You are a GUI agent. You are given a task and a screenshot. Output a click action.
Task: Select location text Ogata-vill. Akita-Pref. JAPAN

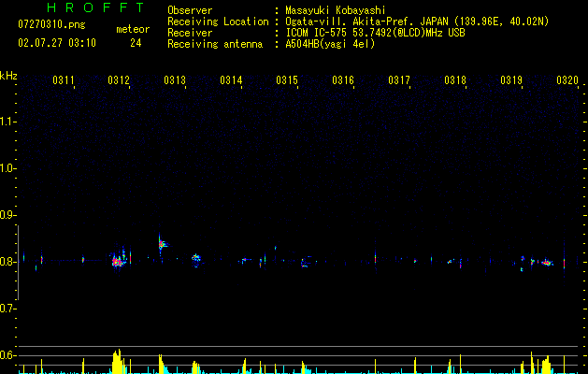pyautogui.click(x=366, y=22)
